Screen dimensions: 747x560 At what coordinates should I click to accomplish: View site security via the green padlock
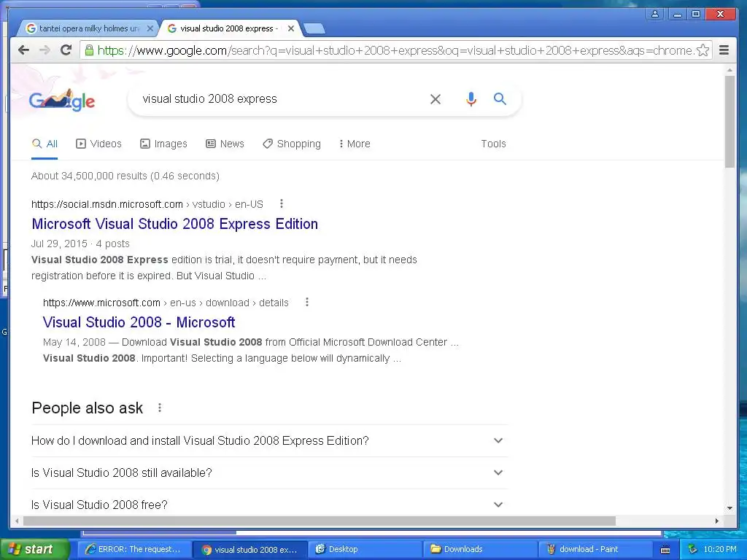88,50
